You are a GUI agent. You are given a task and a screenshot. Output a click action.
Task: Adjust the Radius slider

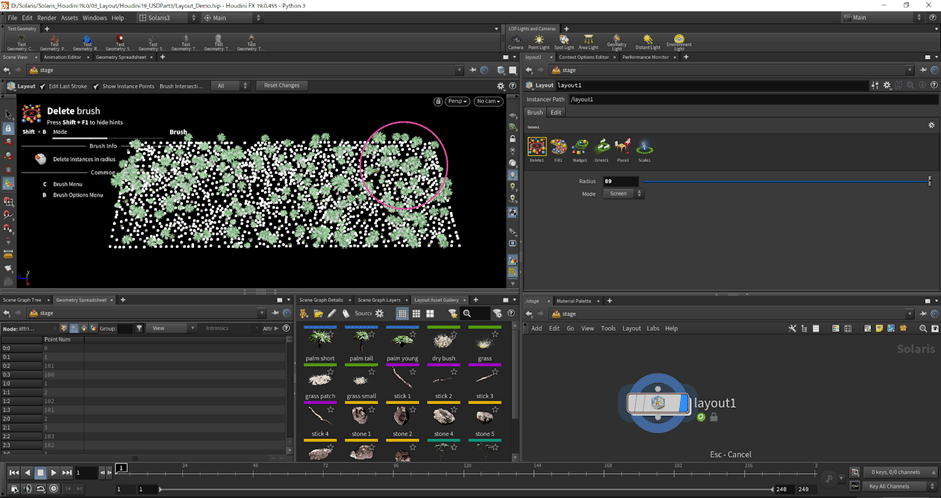tap(786, 181)
